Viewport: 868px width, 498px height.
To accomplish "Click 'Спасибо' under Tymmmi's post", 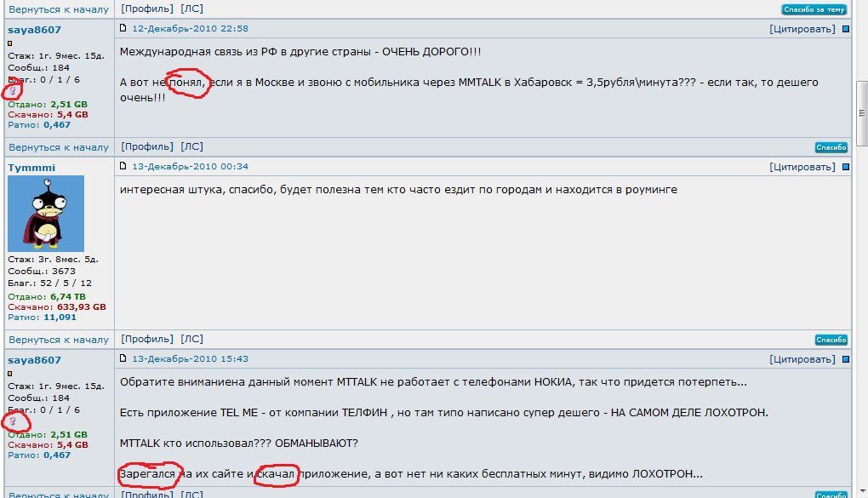I will pos(831,340).
